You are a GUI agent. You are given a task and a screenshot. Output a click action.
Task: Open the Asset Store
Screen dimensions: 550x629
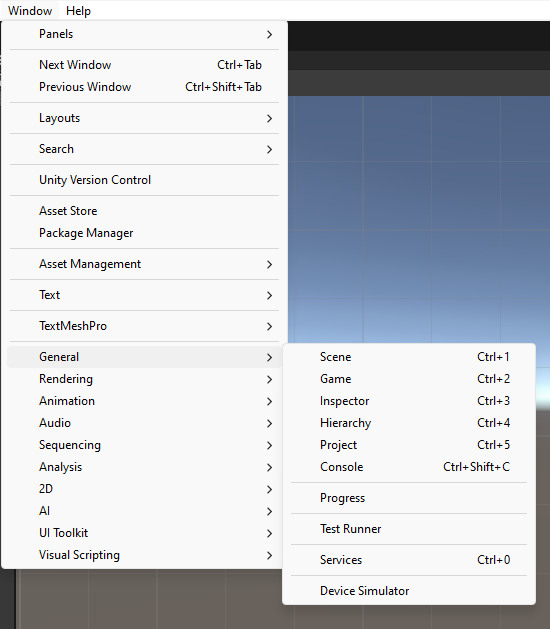144,211
